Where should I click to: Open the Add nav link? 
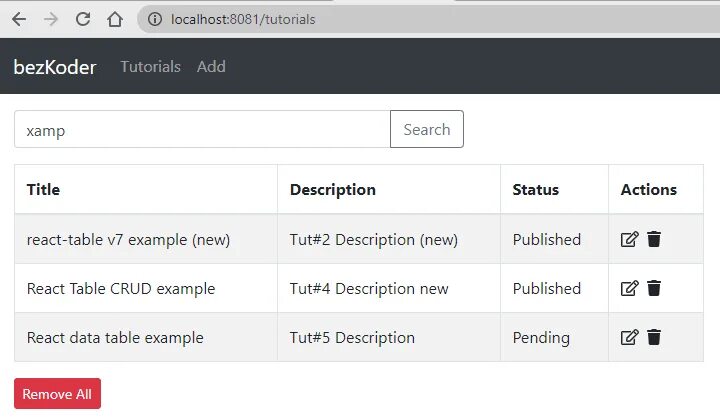(x=211, y=67)
